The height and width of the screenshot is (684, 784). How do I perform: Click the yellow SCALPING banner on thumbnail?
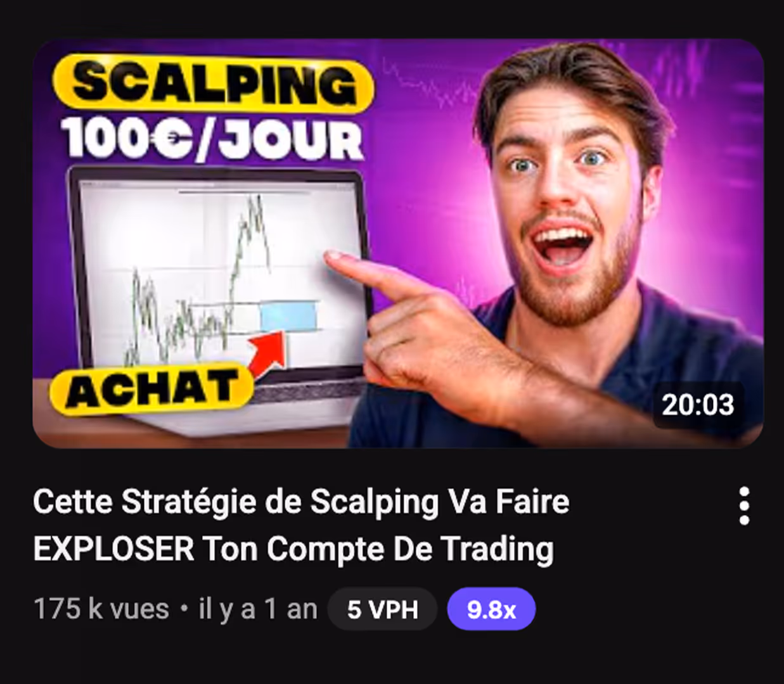click(x=214, y=83)
